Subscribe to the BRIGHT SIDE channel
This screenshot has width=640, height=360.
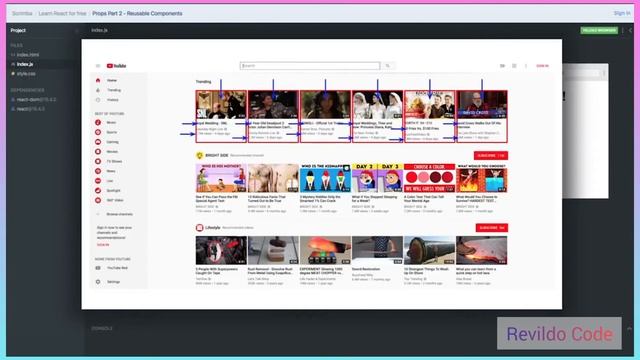(x=491, y=156)
